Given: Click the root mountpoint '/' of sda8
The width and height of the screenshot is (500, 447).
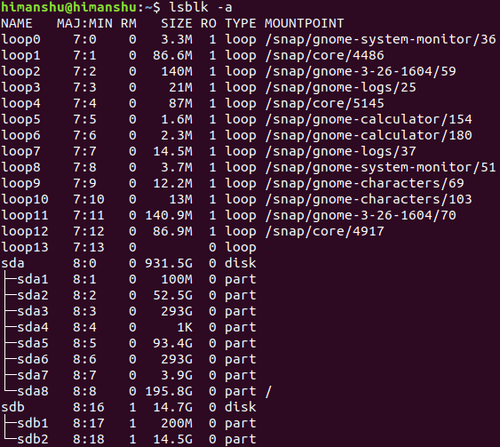Looking at the screenshot, I should [269, 391].
